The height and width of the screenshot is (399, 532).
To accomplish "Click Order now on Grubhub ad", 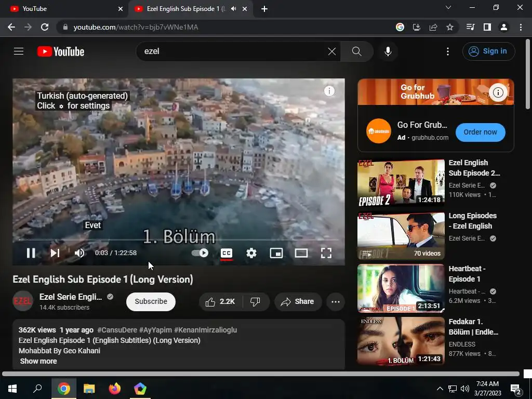I will tap(480, 132).
